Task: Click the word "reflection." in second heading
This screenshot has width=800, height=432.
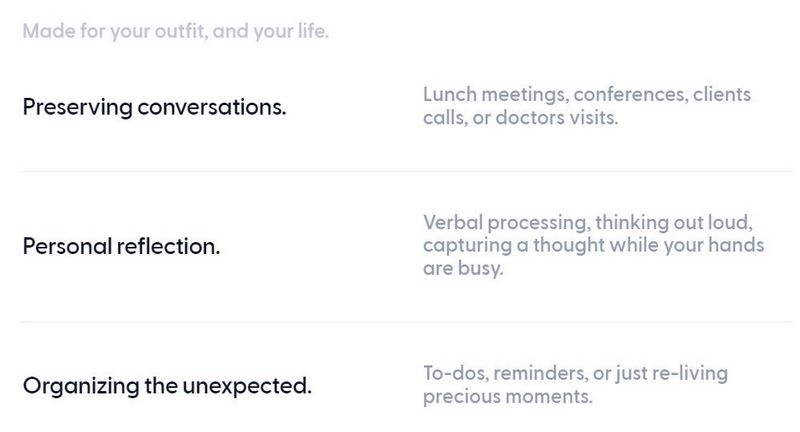Action: [x=168, y=246]
